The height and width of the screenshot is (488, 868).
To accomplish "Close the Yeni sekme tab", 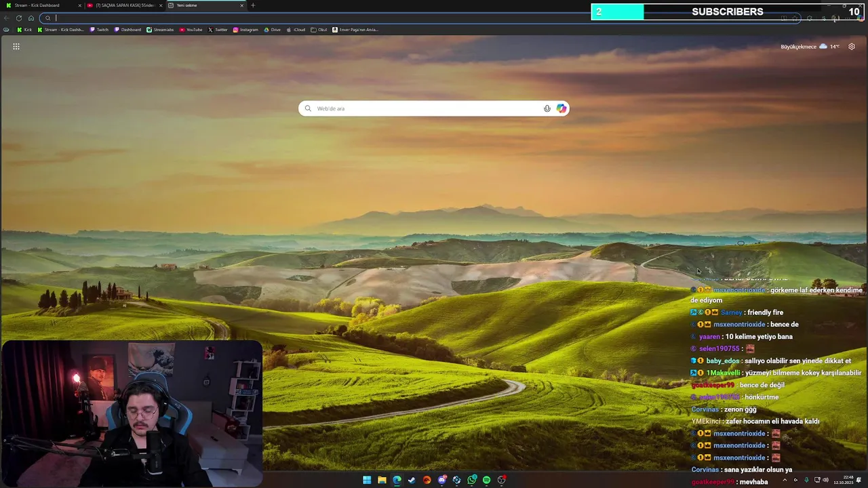I will (x=241, y=5).
